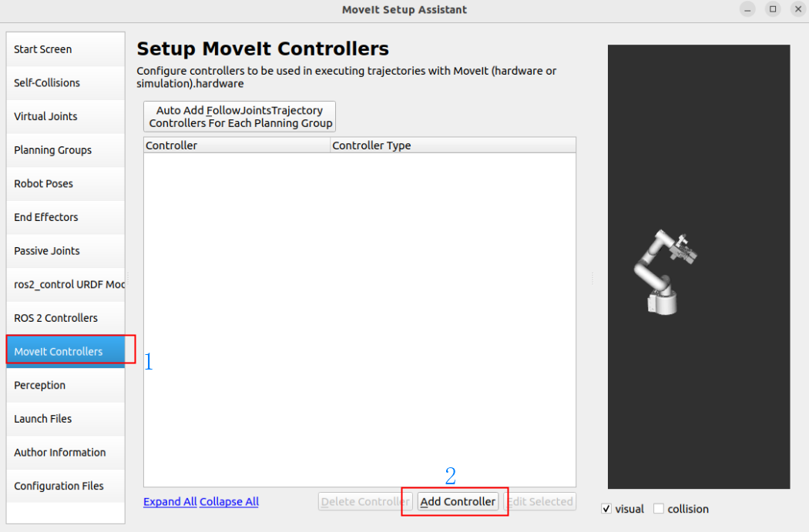Click the Collapse All link

tap(229, 501)
